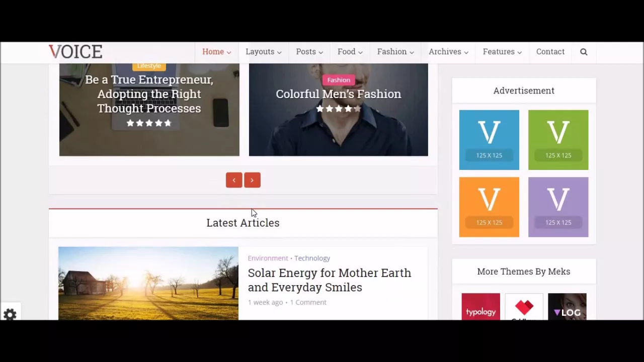The height and width of the screenshot is (362, 644).
Task: Expand the Home menu dropdown
Action: point(216,52)
